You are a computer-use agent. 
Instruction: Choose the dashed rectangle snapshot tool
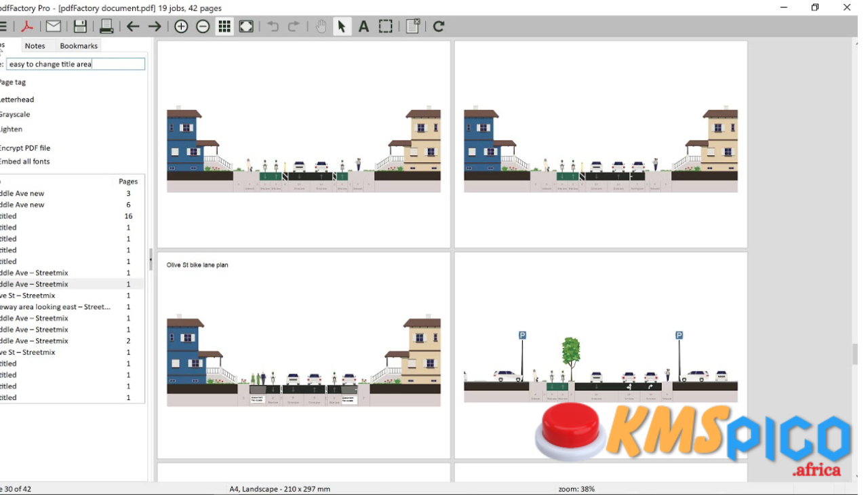pyautogui.click(x=385, y=26)
